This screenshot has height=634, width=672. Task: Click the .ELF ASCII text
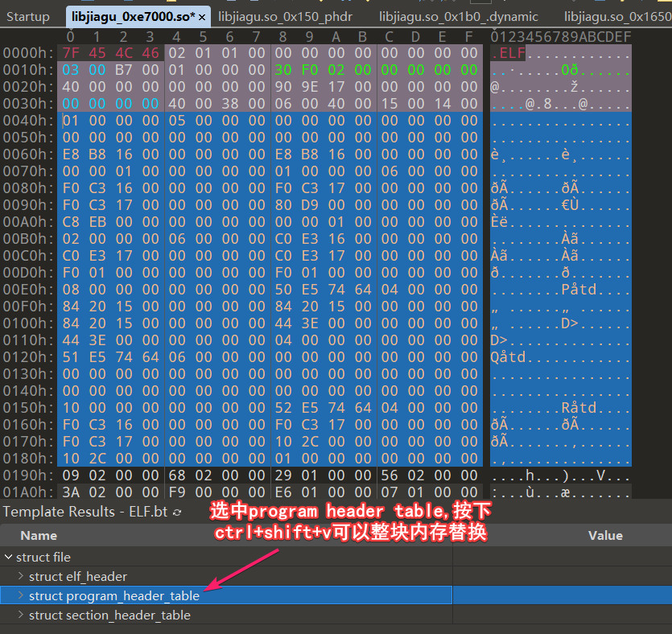click(508, 53)
